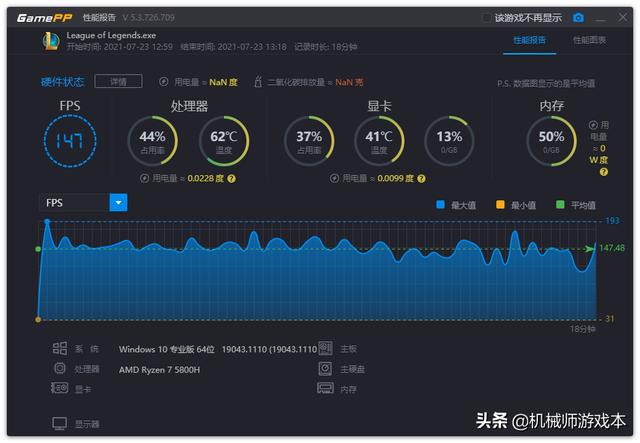Click the 内存 memory stick icon at bottom
The image size is (640, 443).
(325, 388)
